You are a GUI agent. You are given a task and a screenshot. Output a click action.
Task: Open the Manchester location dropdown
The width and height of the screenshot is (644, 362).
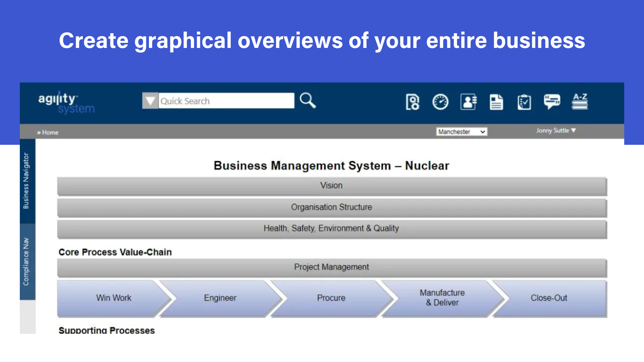coord(462,132)
